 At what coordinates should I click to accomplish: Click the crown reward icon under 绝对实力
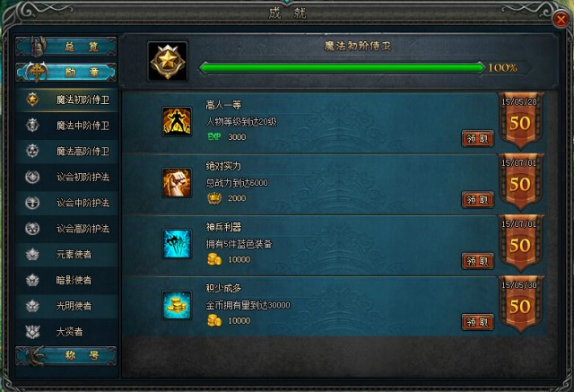[214, 198]
